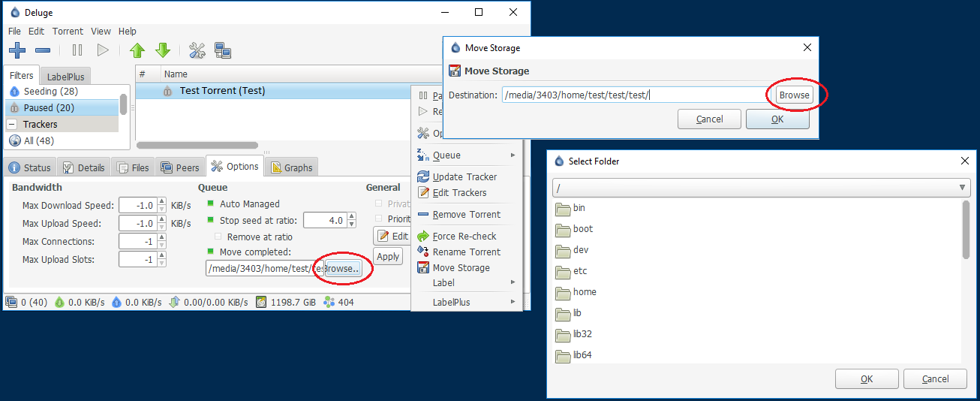Click the Move Storage disk icon in context menu

423,268
